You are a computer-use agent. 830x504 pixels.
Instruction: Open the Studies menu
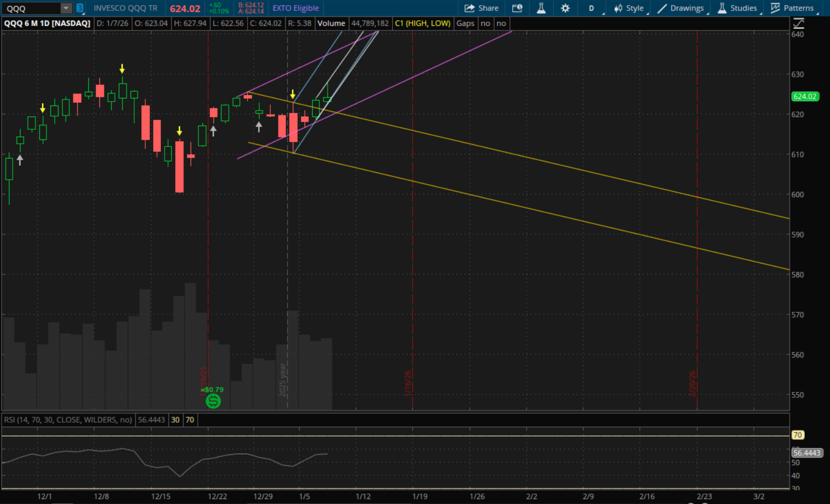[737, 8]
